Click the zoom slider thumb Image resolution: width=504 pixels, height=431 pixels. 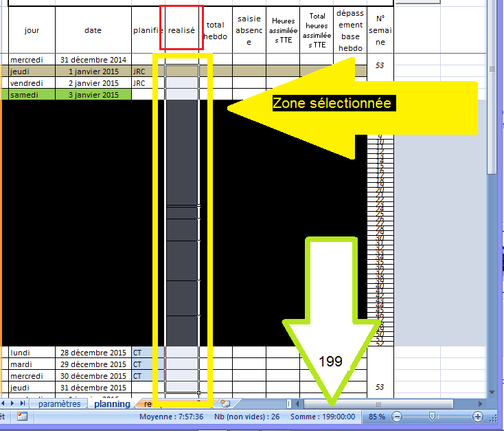[x=432, y=417]
